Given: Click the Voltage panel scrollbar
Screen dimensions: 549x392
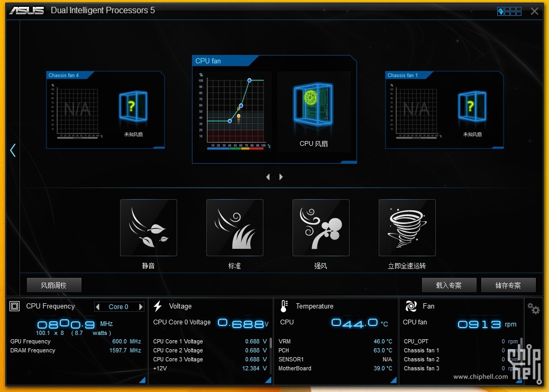Looking at the screenshot, I should click(x=271, y=343).
